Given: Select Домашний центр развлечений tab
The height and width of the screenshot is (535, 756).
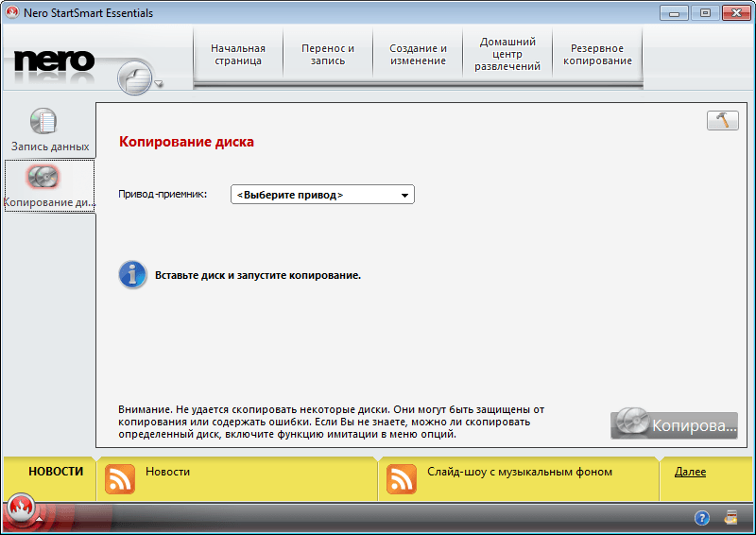Looking at the screenshot, I should coord(507,55).
